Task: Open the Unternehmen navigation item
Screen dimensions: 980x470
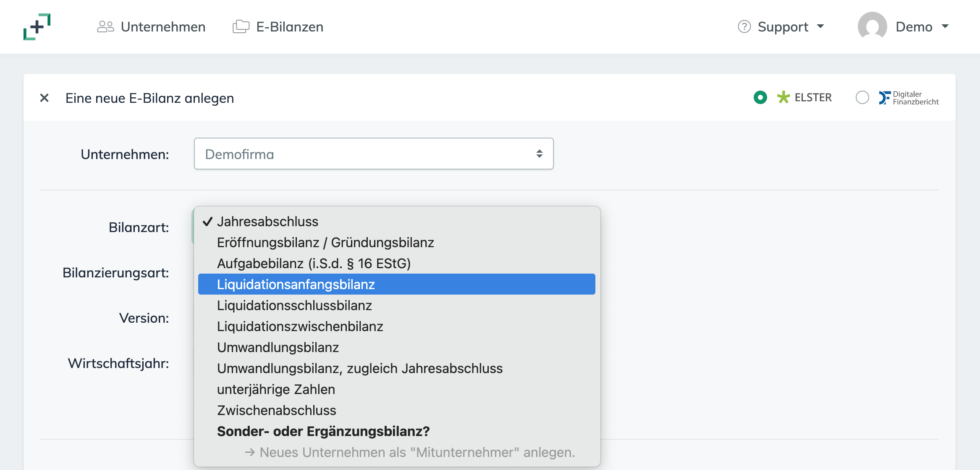Action: coord(163,26)
